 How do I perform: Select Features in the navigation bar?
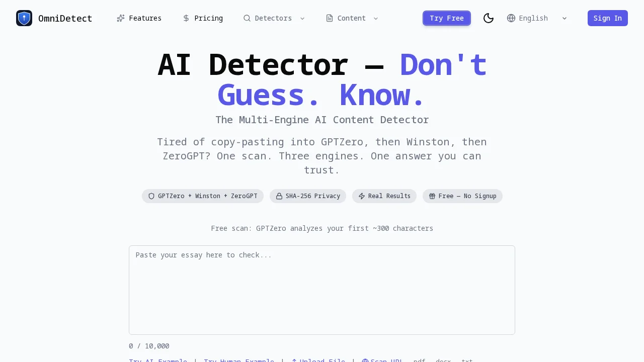tap(145, 18)
